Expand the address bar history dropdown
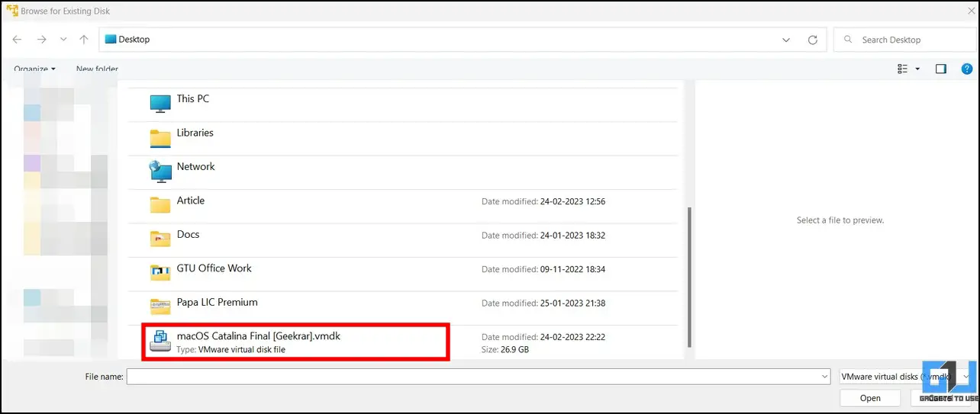 pyautogui.click(x=787, y=40)
